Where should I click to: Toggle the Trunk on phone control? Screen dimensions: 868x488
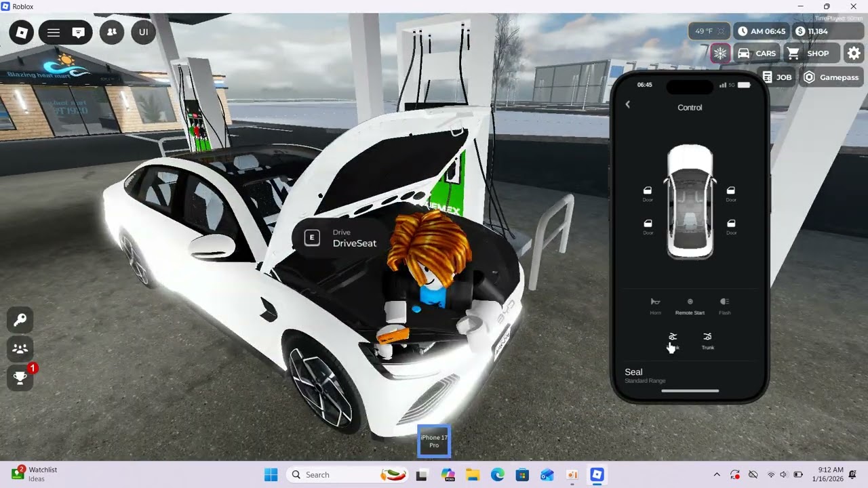click(x=708, y=341)
